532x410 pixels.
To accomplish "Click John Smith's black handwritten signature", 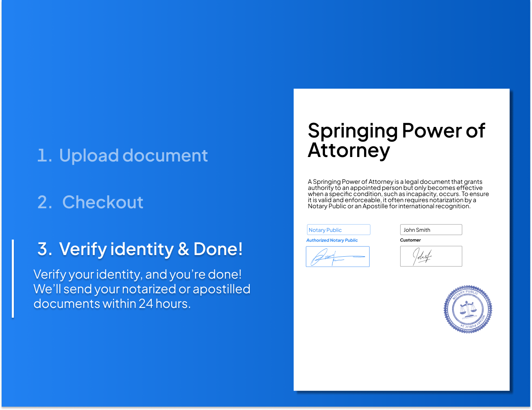I will (423, 257).
